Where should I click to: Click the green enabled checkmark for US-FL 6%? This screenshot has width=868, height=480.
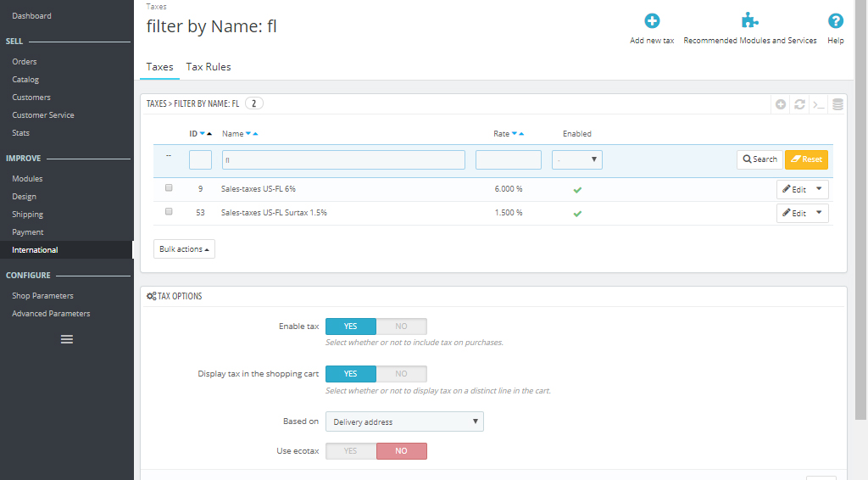tap(577, 189)
